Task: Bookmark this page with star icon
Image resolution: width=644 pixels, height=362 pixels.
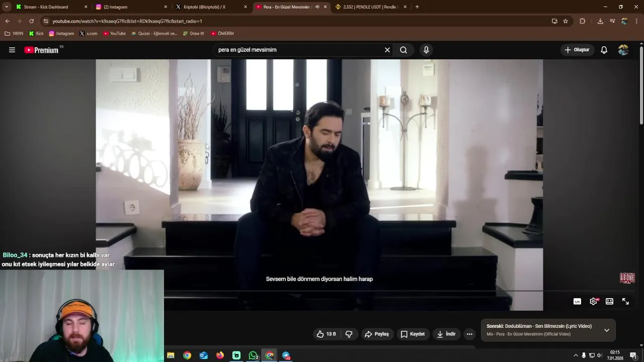Action: point(566,21)
